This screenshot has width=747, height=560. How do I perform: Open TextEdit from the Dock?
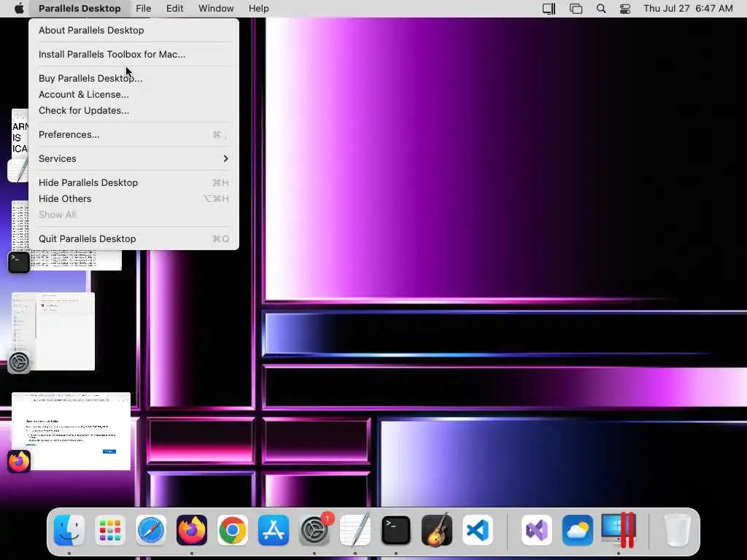(355, 530)
